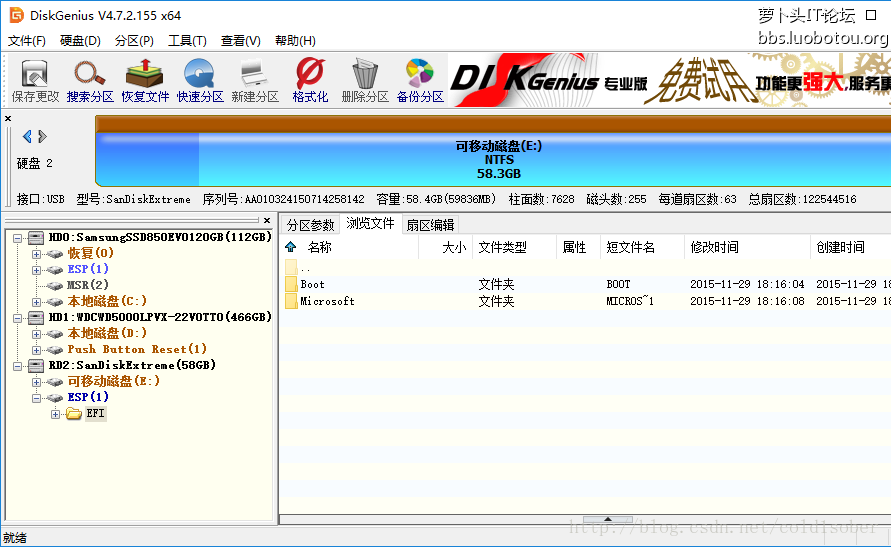Click the RD2 SanDisk disk icon
Image resolution: width=891 pixels, height=547 pixels.
point(36,365)
